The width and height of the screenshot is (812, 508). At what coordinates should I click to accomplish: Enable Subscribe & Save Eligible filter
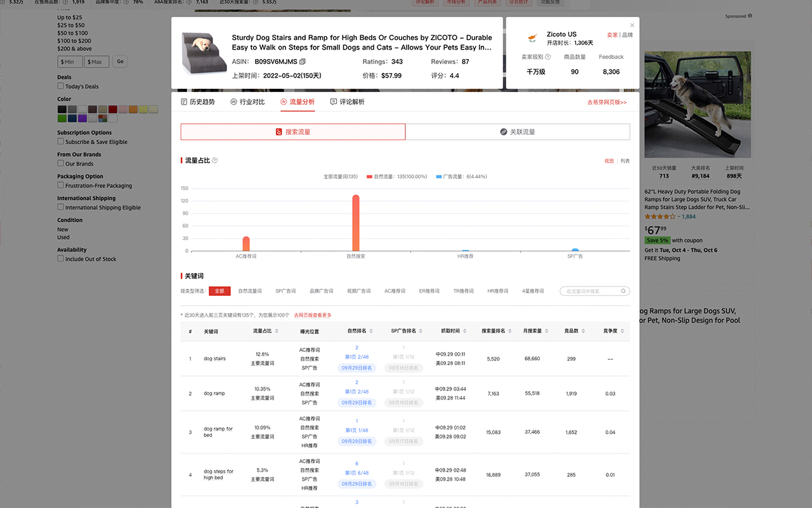tap(61, 142)
